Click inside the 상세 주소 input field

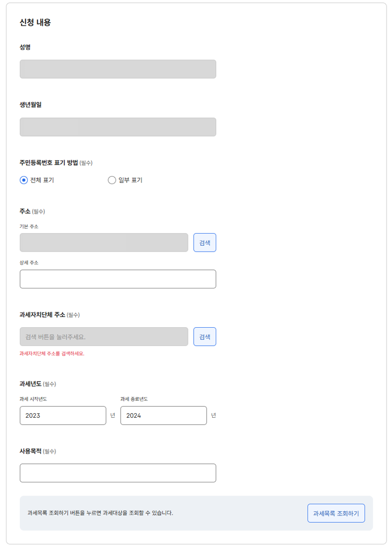pos(118,279)
